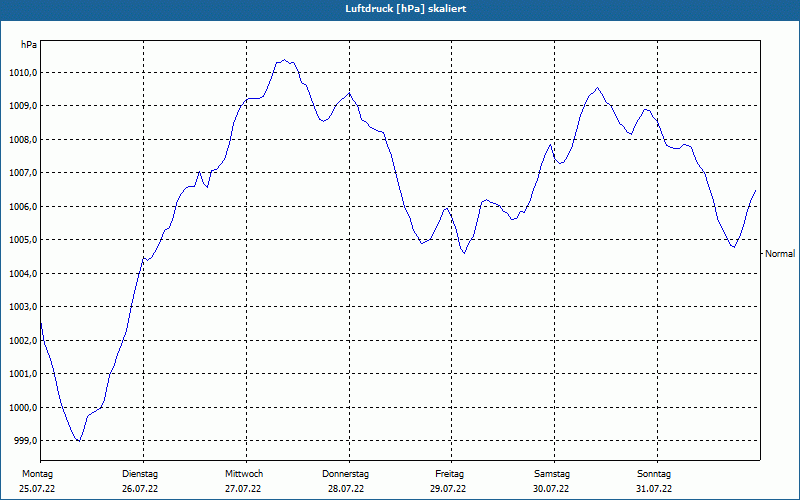Click the '1002,0' axis value

[x=23, y=341]
